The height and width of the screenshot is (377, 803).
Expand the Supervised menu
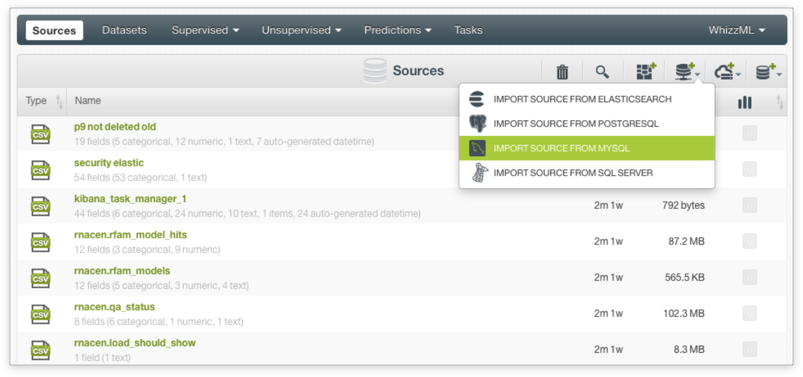pos(205,30)
